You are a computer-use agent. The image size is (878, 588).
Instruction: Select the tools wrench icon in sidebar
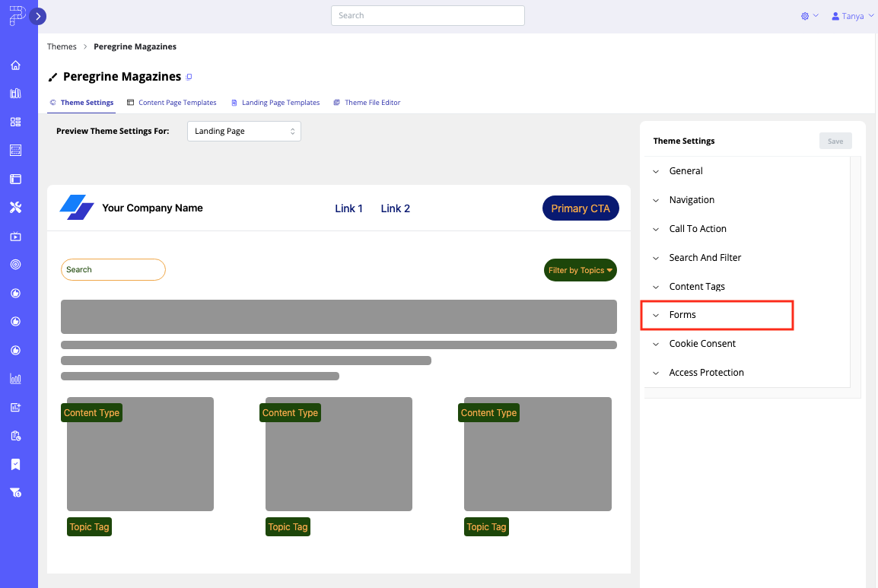pyautogui.click(x=15, y=207)
